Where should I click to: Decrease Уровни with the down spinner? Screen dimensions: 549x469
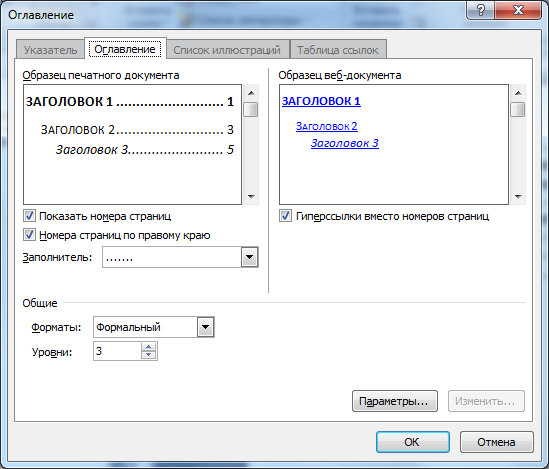point(148,355)
